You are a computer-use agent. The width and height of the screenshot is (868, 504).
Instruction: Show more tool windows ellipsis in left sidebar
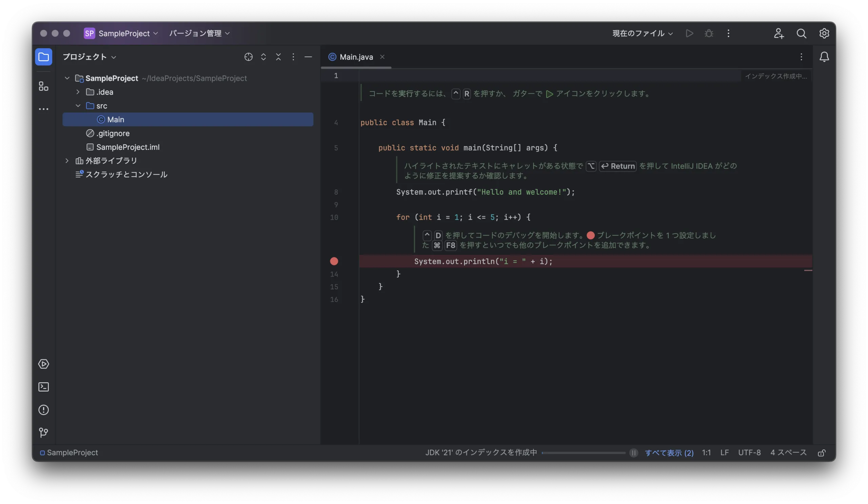coord(43,109)
